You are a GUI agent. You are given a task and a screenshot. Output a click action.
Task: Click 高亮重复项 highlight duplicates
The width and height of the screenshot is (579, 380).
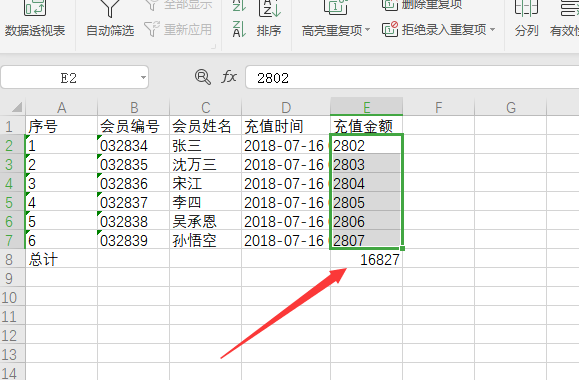tap(335, 18)
